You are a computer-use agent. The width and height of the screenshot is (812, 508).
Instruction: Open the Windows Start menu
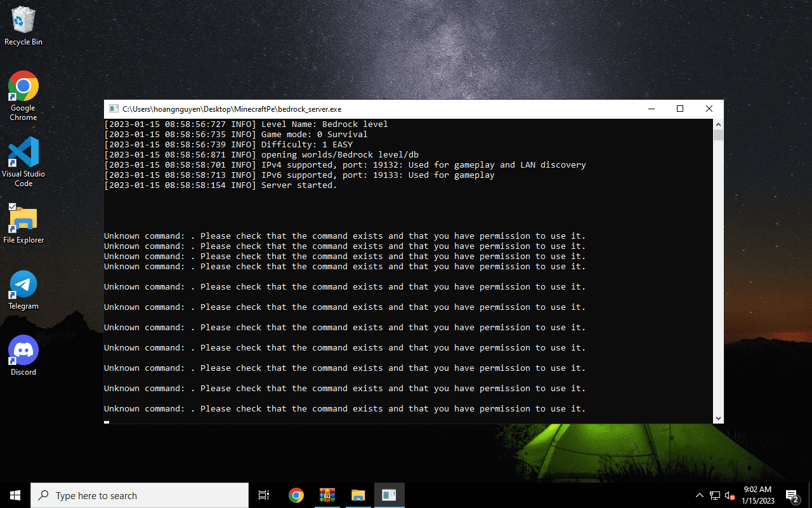[x=15, y=495]
